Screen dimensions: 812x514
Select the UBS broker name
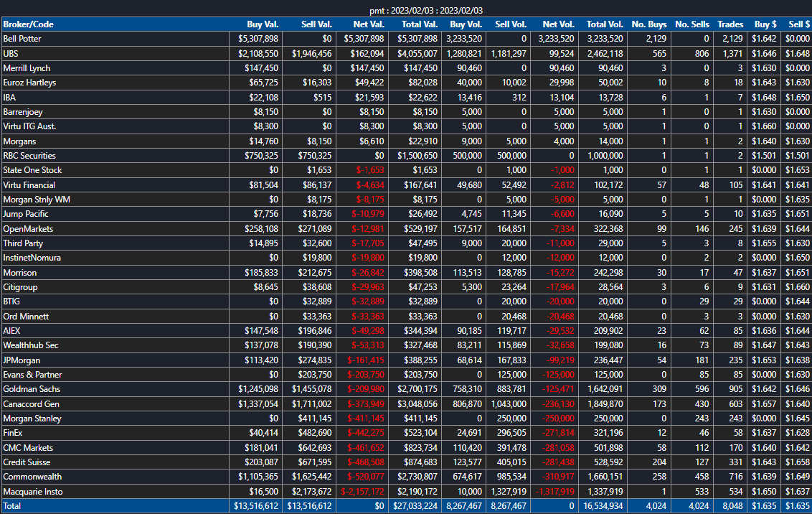[x=10, y=53]
